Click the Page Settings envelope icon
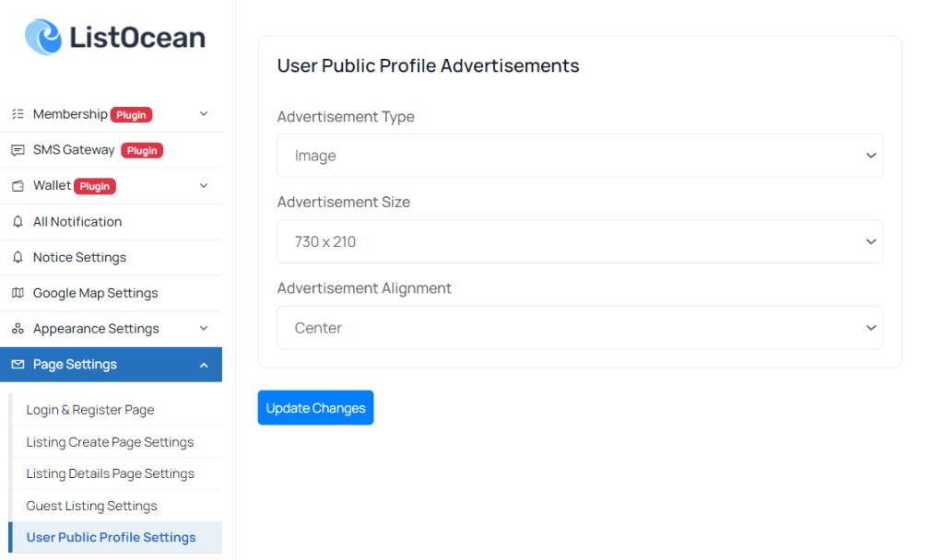The image size is (944, 560). coord(18,364)
